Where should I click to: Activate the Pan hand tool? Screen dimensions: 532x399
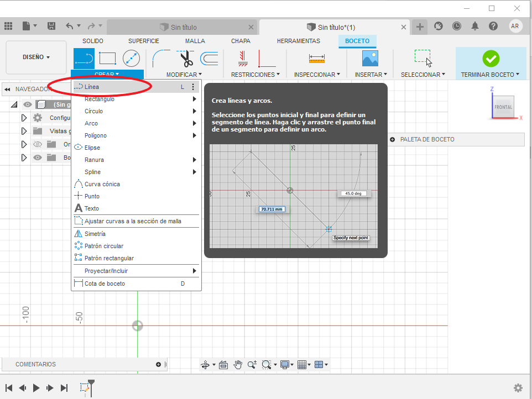pyautogui.click(x=238, y=365)
